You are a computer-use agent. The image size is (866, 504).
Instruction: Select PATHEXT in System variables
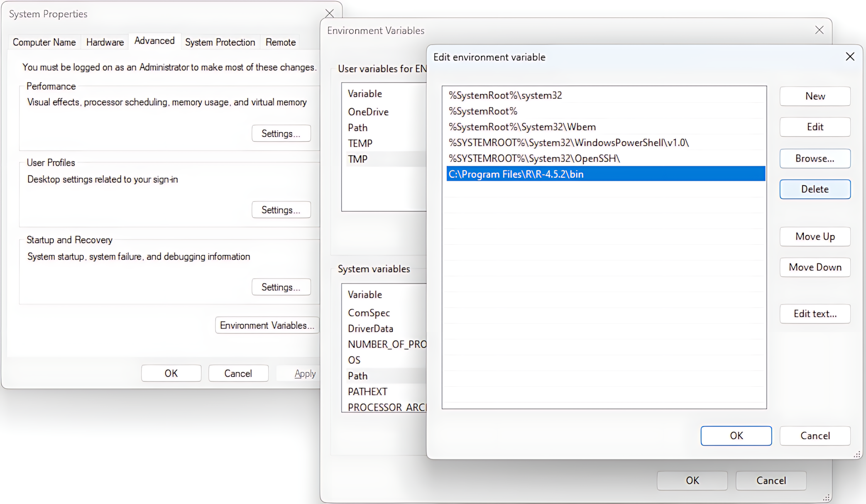367,392
